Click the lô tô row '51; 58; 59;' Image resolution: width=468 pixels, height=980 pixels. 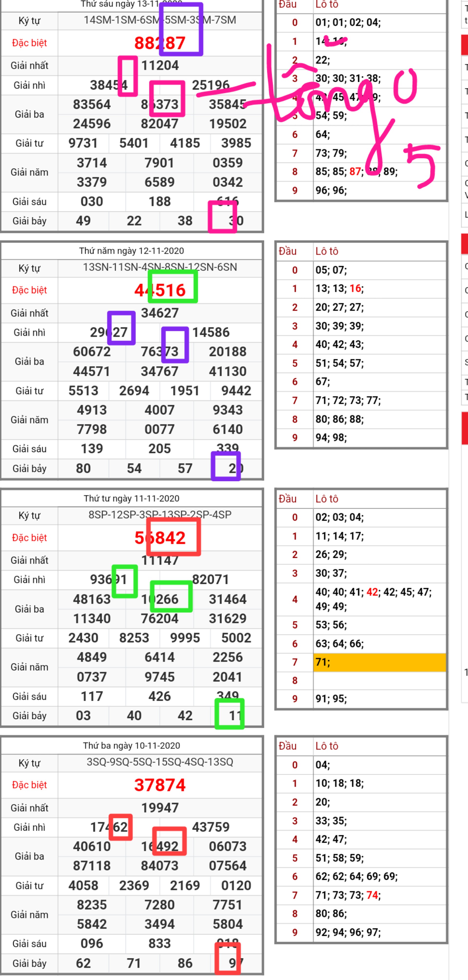tap(379, 858)
